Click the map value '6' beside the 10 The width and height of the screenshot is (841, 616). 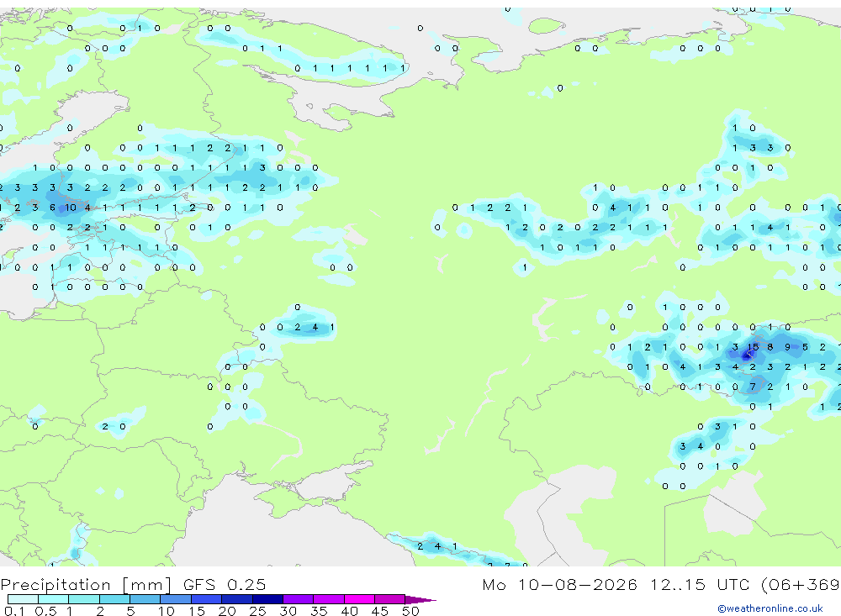click(x=52, y=208)
